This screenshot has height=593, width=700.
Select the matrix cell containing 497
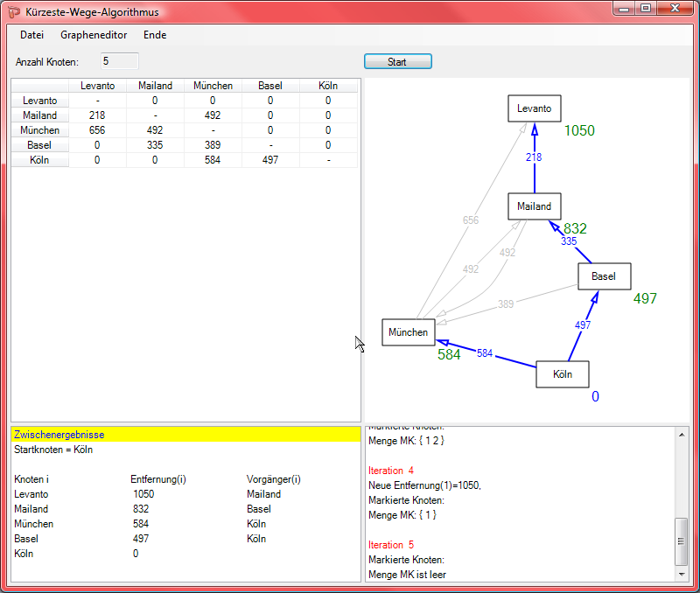pos(270,160)
